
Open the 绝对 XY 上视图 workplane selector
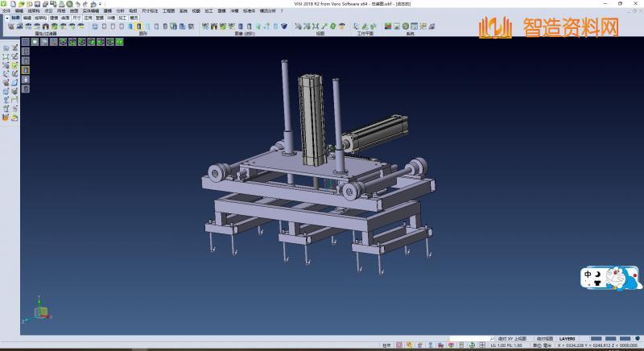pos(513,339)
